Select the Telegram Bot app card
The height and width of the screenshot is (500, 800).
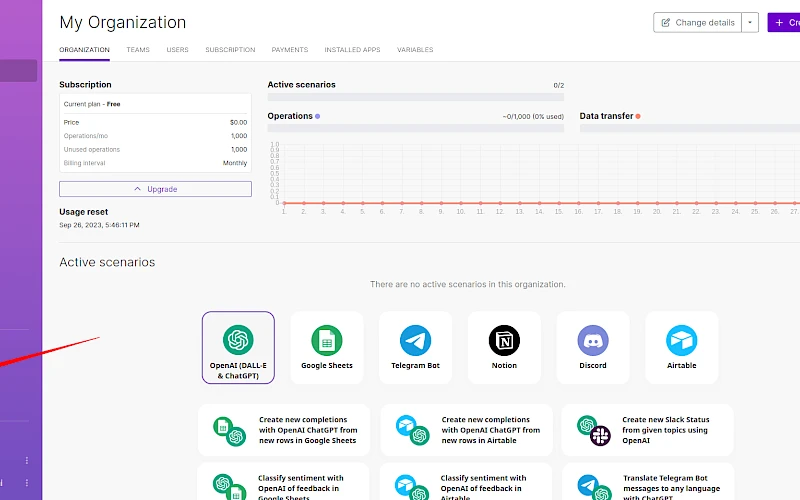tap(415, 347)
